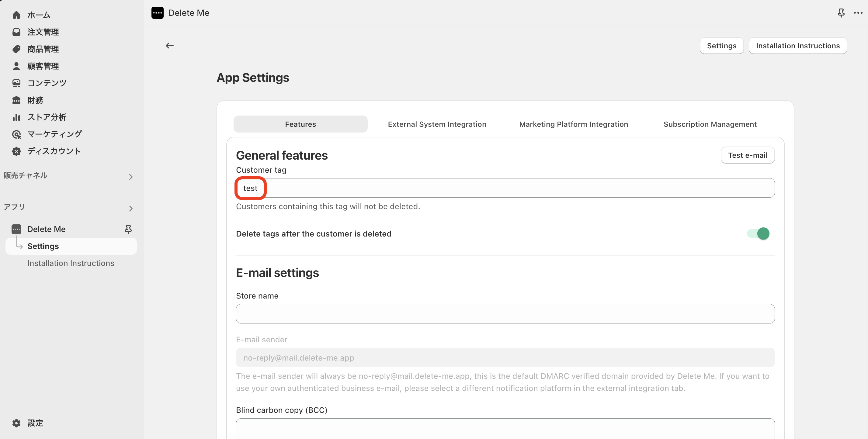Open the three-dot more menu in top bar
This screenshot has width=868, height=439.
click(x=858, y=13)
